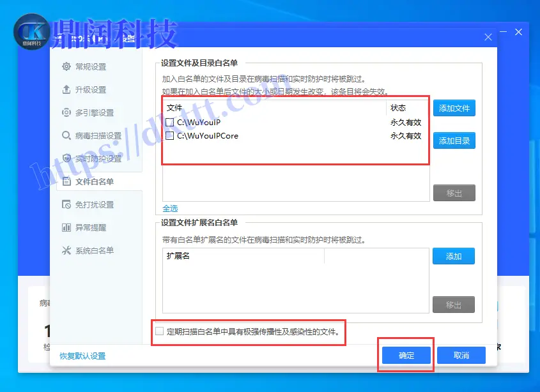Screen dimensions: 540x392
Task: Click the 升级设置 upload icon
Action: click(66, 89)
